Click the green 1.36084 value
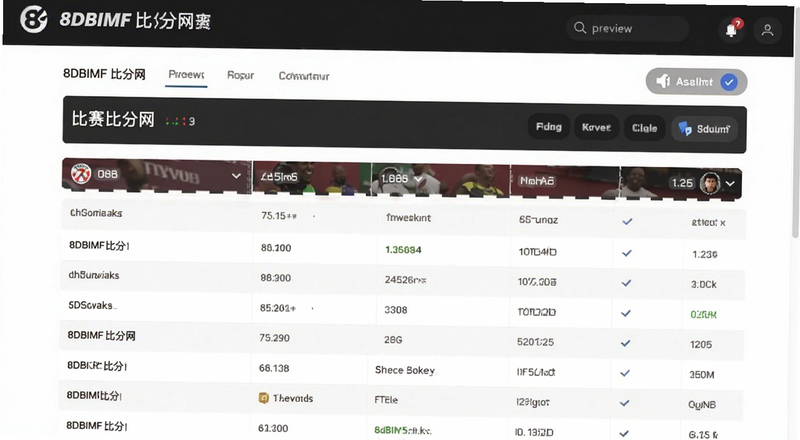This screenshot has height=440, width=800. coord(403,250)
